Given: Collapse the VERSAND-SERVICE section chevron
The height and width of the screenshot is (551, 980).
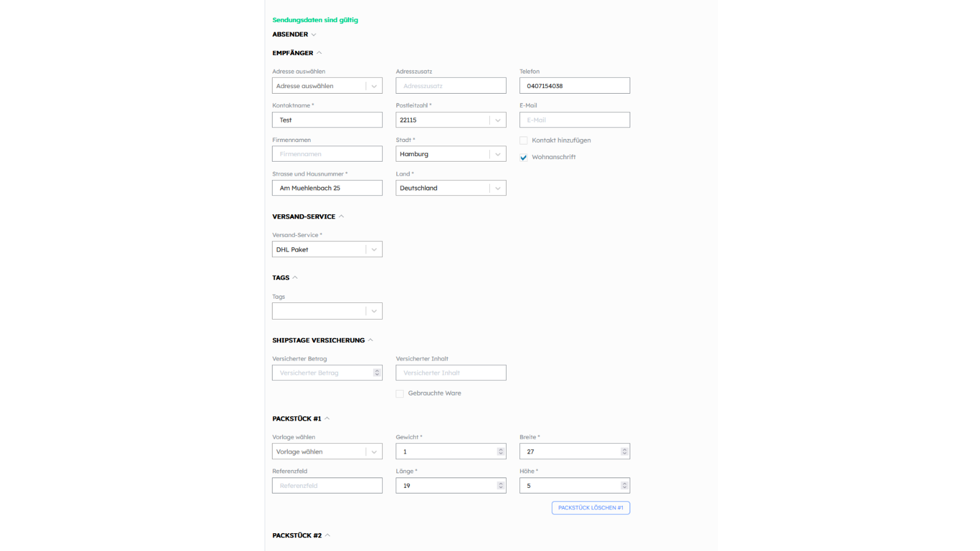Looking at the screenshot, I should tap(342, 216).
